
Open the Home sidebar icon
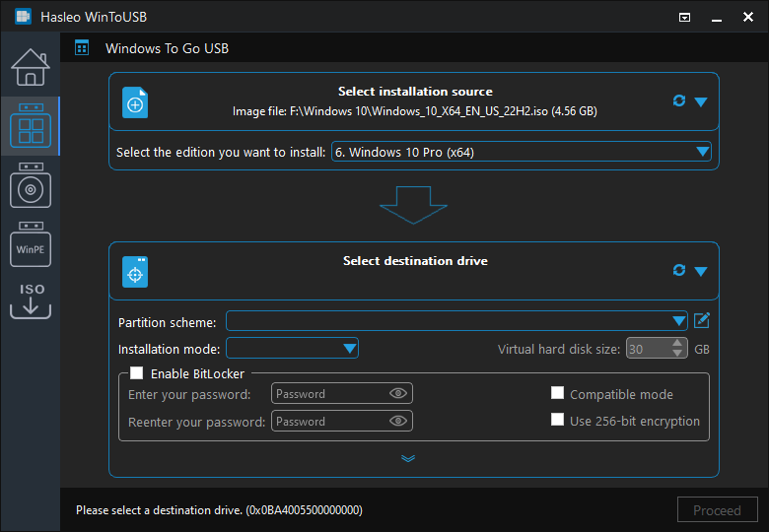click(x=30, y=67)
